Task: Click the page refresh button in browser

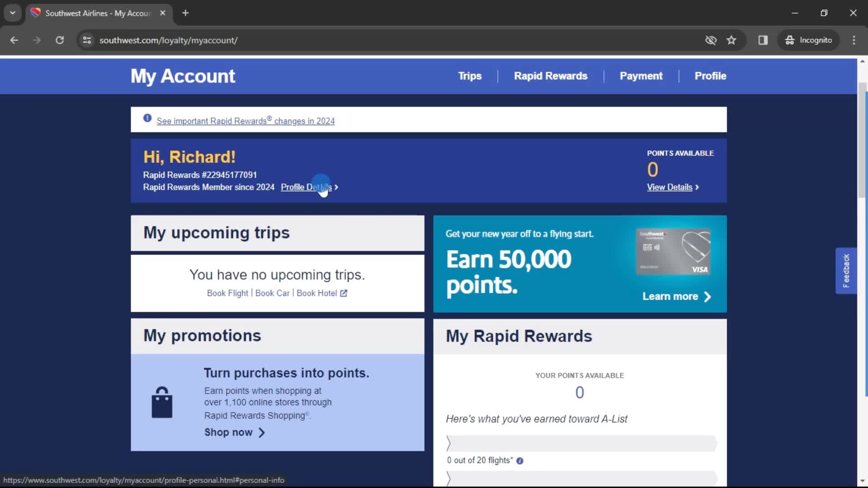Action: 59,40
